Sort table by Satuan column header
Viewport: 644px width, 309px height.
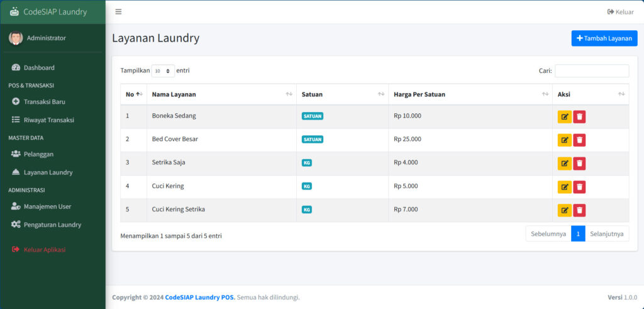pos(342,94)
